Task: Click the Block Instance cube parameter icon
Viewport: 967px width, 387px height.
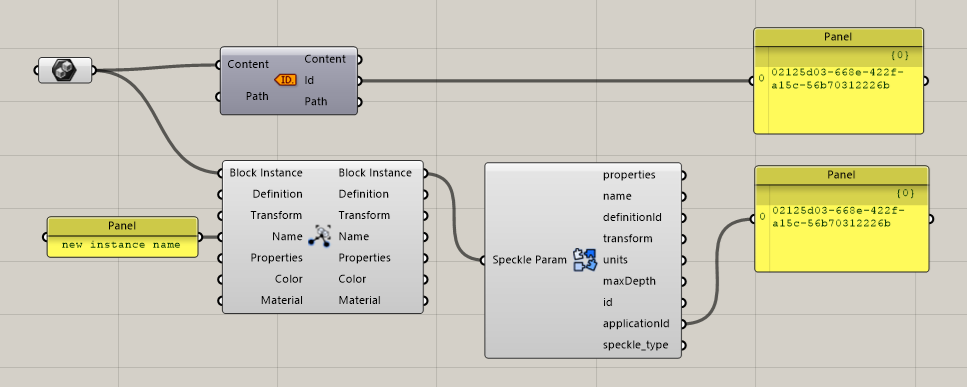Action: coord(65,70)
